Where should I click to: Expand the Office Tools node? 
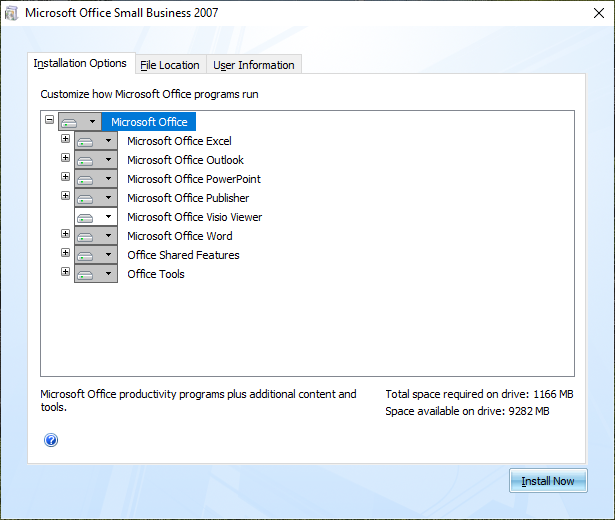coord(66,271)
